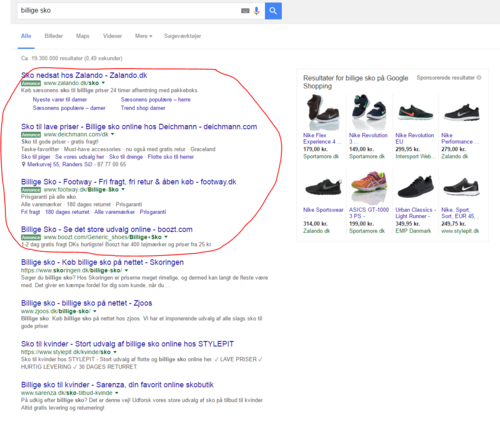
Task: Activate voice search microphone icon
Action: (x=256, y=11)
